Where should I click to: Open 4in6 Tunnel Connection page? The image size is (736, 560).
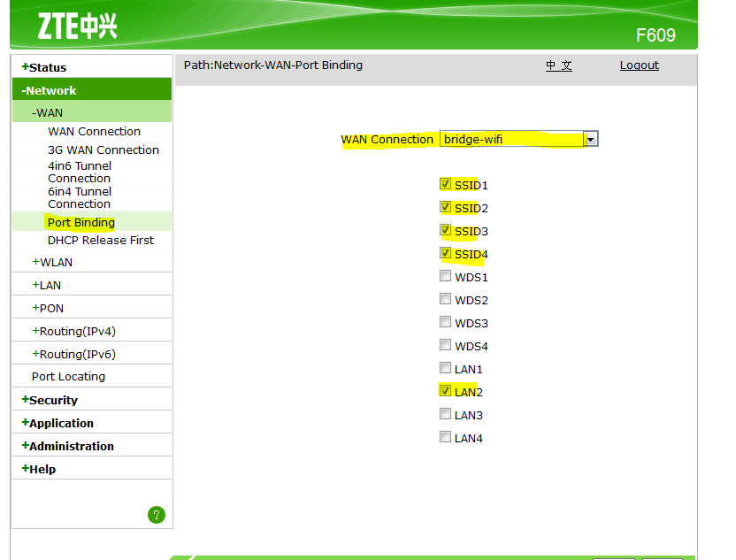coord(80,172)
